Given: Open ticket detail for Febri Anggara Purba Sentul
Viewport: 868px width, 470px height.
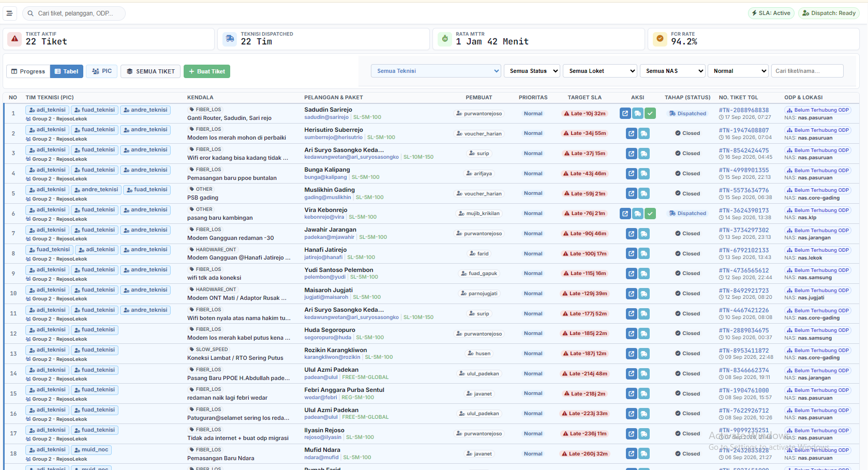Looking at the screenshot, I should coord(632,393).
